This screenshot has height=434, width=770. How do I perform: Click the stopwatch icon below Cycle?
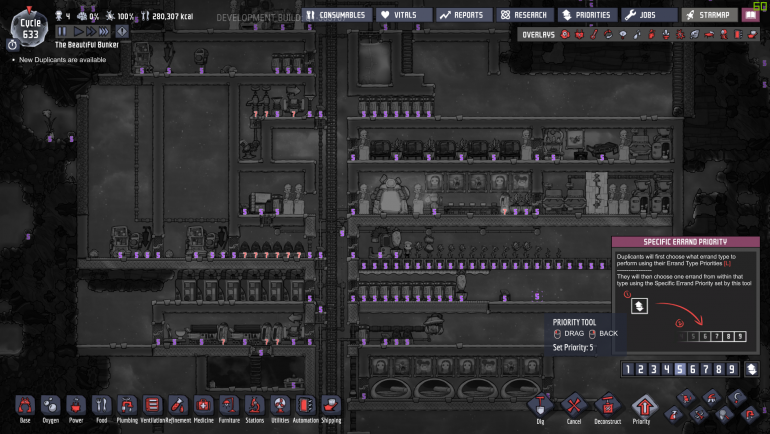click(x=12, y=45)
